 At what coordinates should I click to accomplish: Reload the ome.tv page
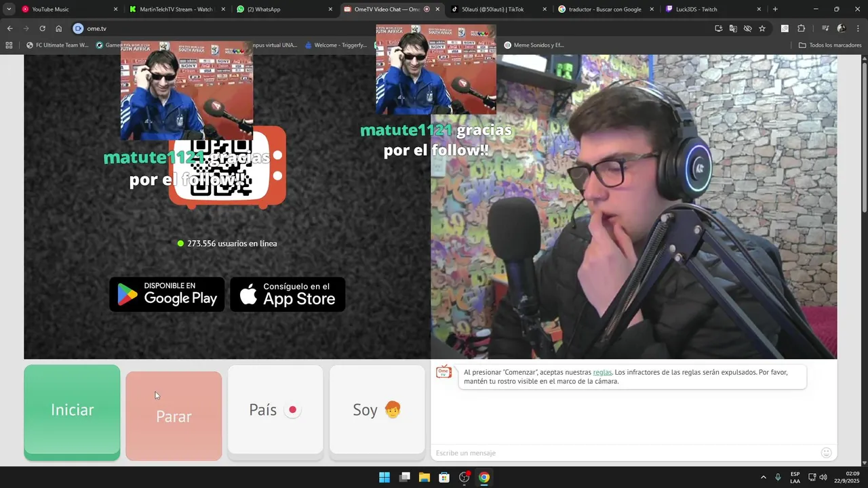pyautogui.click(x=42, y=28)
